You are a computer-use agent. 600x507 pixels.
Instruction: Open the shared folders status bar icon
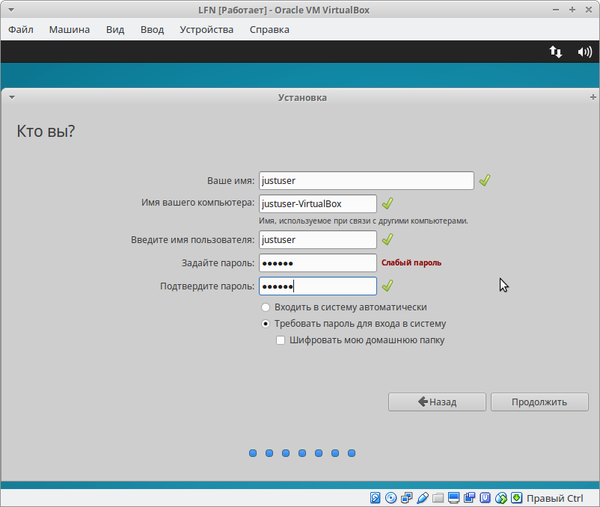click(x=438, y=497)
